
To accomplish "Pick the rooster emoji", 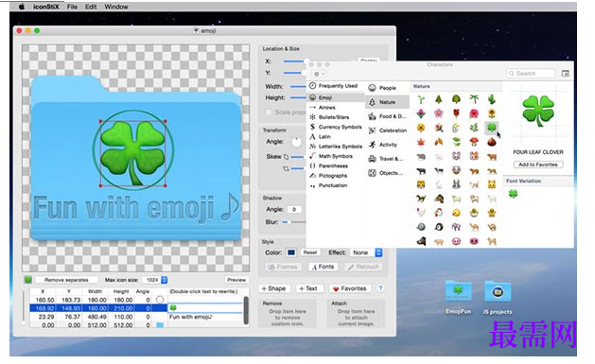I will pyautogui.click(x=439, y=213).
